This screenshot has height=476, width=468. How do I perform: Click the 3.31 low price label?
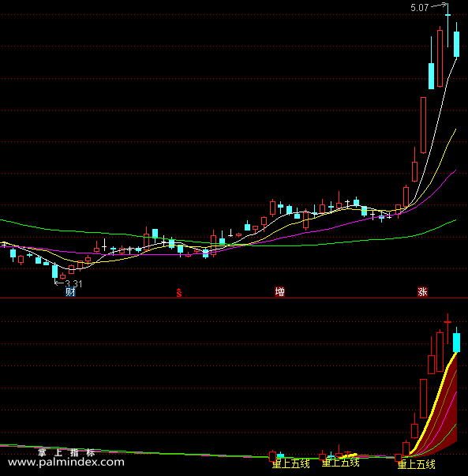coord(73,284)
